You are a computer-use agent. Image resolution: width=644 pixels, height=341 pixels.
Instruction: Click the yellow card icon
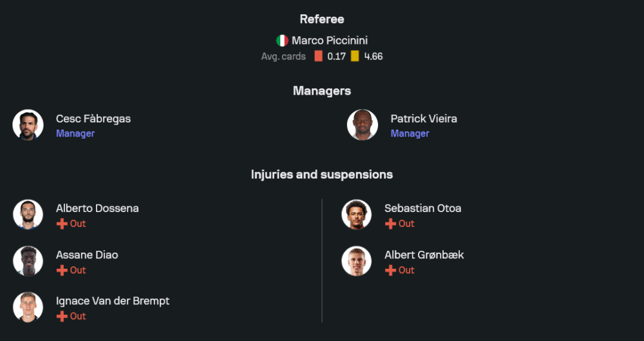355,56
